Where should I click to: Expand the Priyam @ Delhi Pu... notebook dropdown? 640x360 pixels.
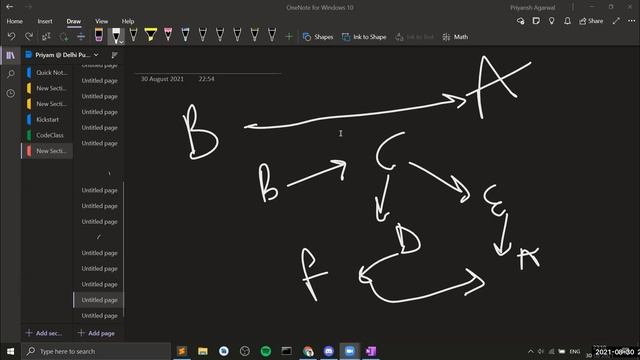pyautogui.click(x=96, y=55)
